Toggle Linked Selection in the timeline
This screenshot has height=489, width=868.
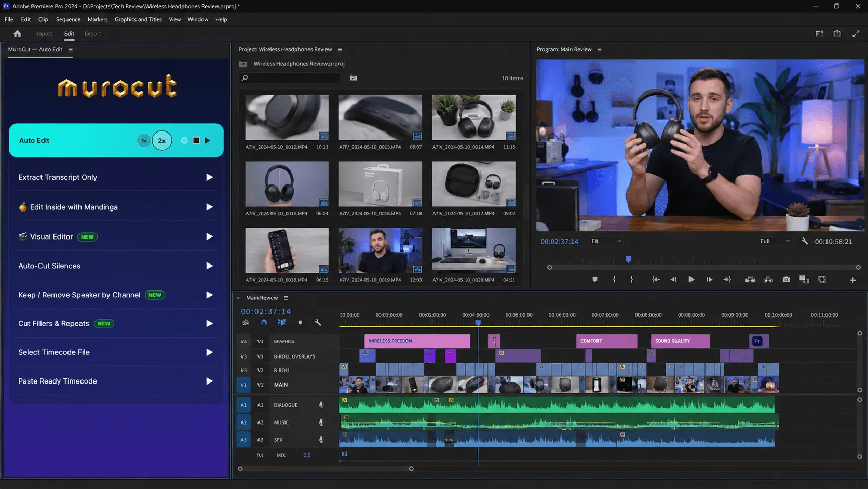point(282,323)
